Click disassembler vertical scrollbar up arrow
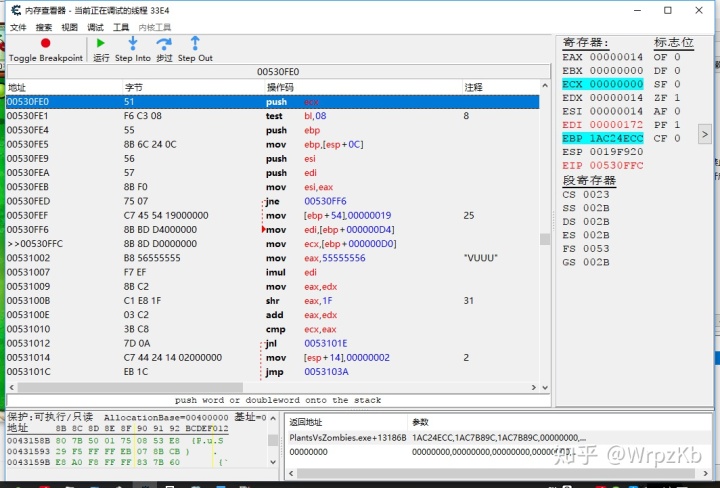This screenshot has width=720, height=488. click(x=545, y=86)
